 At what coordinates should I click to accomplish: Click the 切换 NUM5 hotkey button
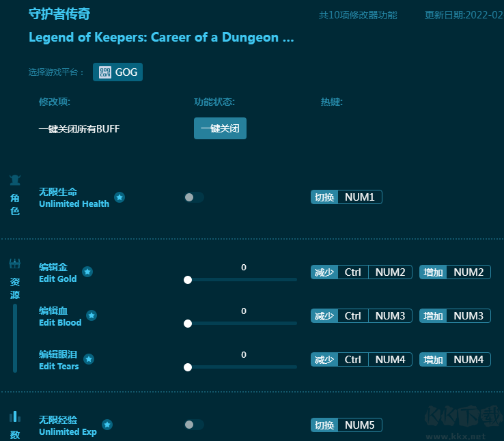346,425
